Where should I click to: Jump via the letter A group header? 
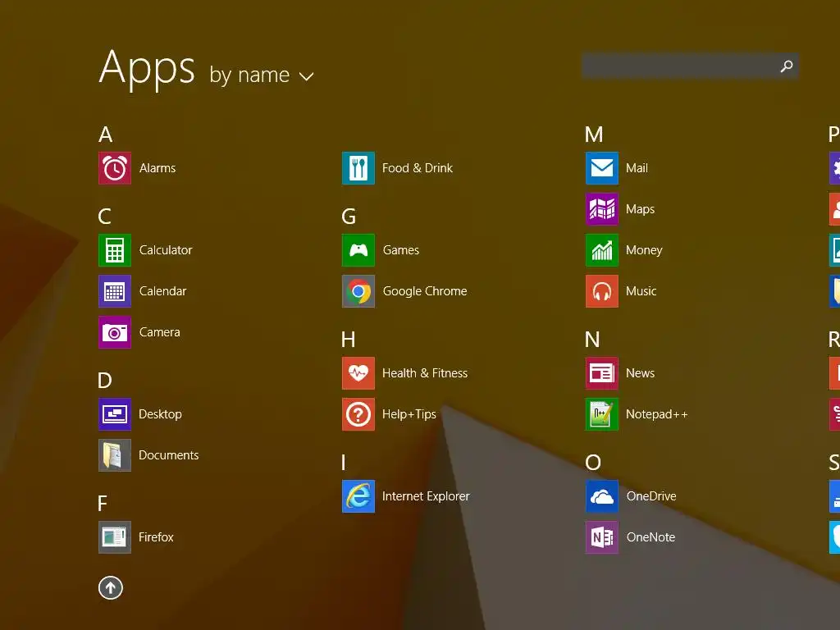click(106, 135)
